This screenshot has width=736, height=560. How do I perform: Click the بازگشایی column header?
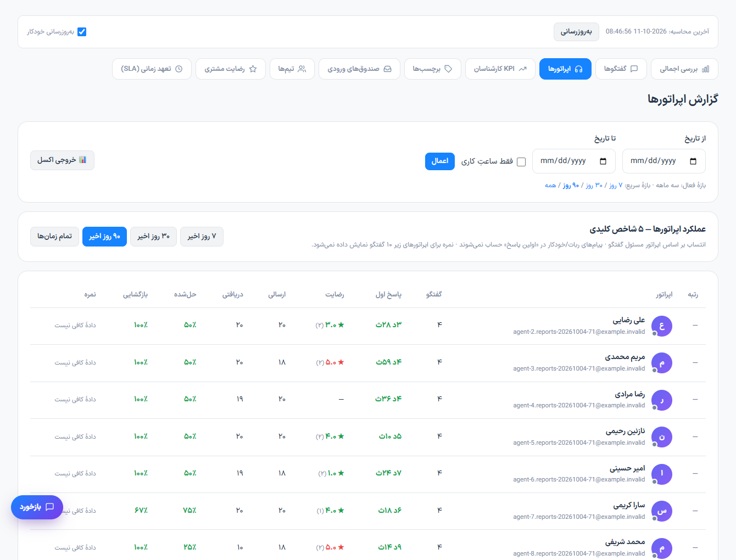tap(135, 295)
